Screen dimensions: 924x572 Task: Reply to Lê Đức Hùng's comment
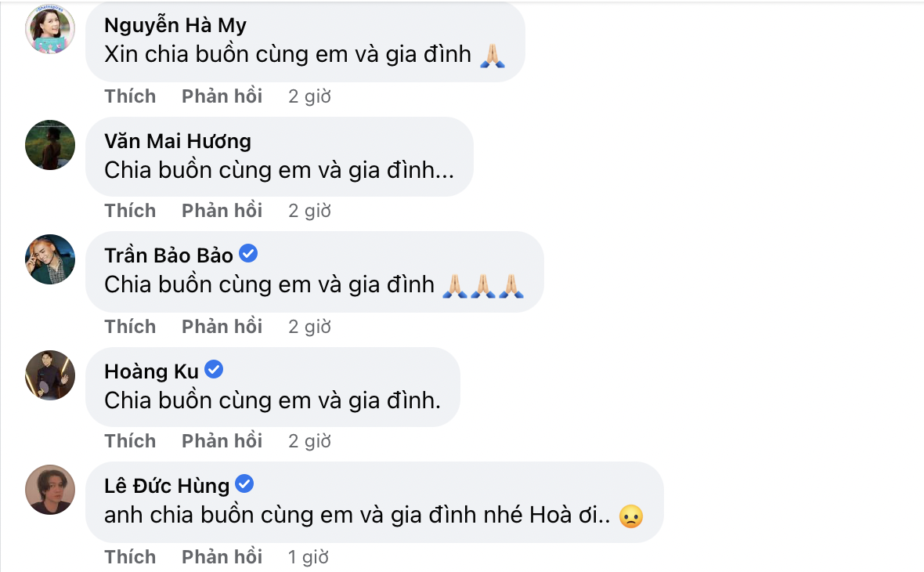[222, 556]
